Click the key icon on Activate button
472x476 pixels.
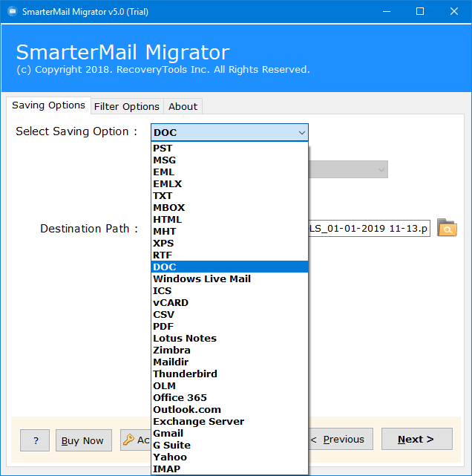(x=128, y=440)
